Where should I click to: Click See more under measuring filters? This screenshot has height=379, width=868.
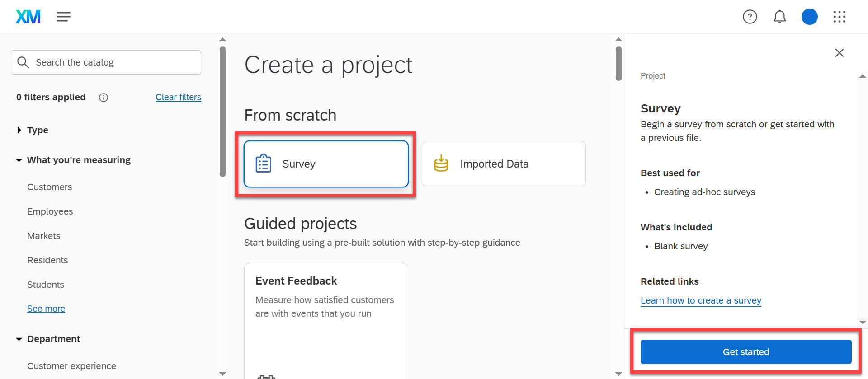point(46,308)
